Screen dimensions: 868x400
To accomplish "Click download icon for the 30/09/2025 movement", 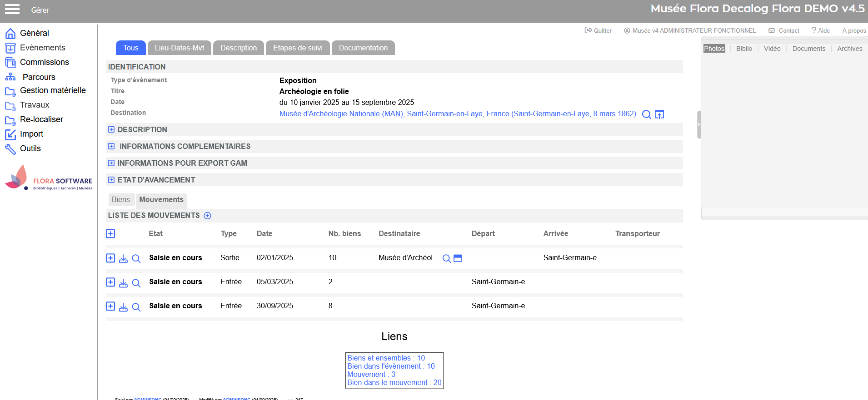I will [123, 306].
